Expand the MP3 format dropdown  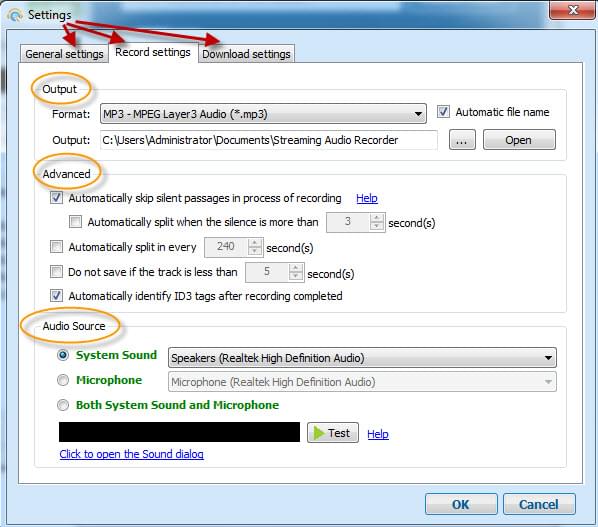coord(263,114)
